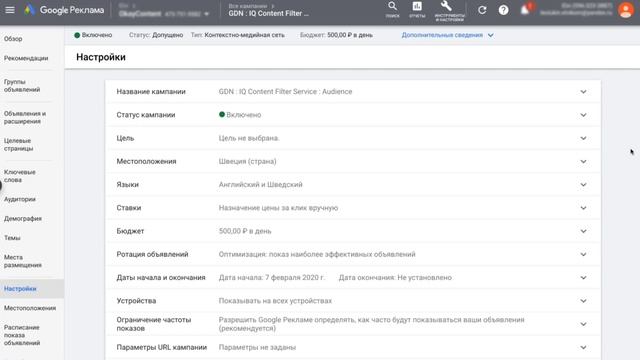Screen dimensions: 640x360
Task: Open the hamburger main menu
Action: click(x=10, y=10)
